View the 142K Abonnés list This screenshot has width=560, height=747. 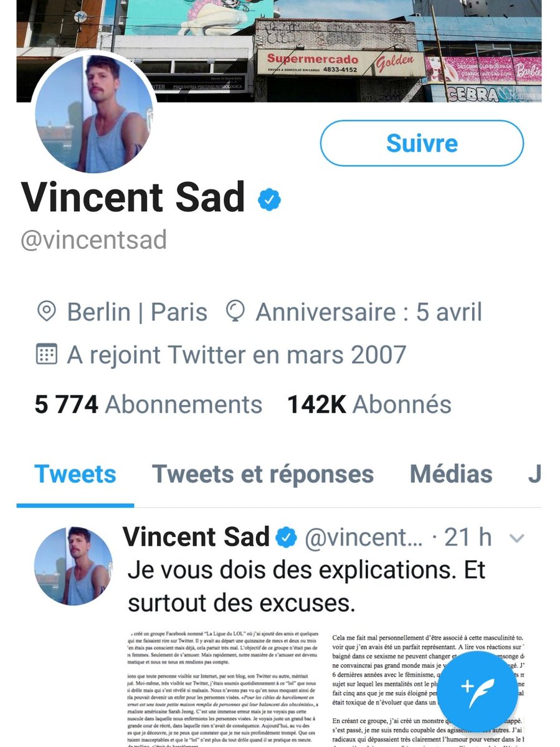click(x=369, y=405)
